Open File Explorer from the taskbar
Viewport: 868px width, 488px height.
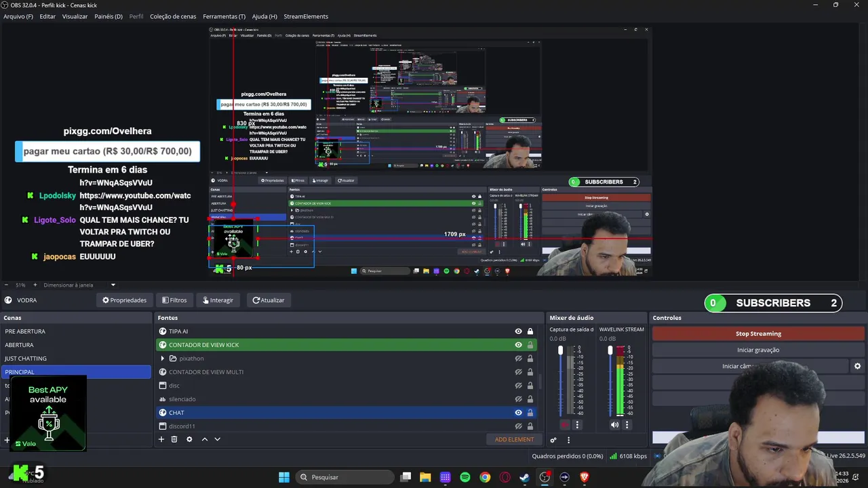coord(425,477)
